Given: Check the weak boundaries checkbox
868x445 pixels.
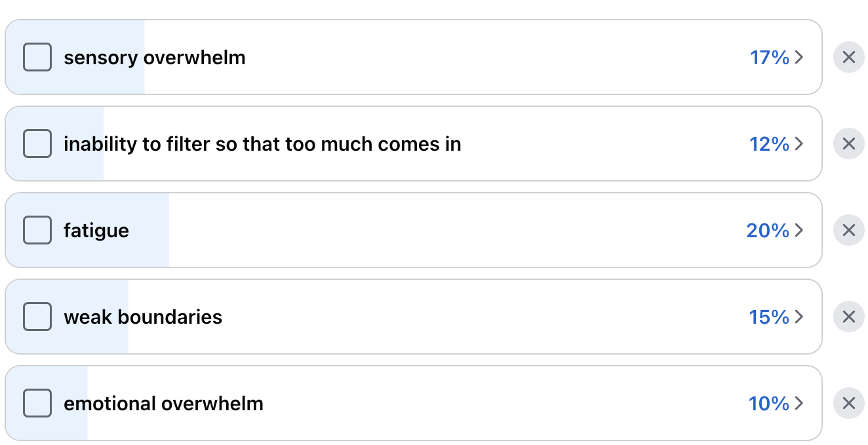Looking at the screenshot, I should point(37,317).
